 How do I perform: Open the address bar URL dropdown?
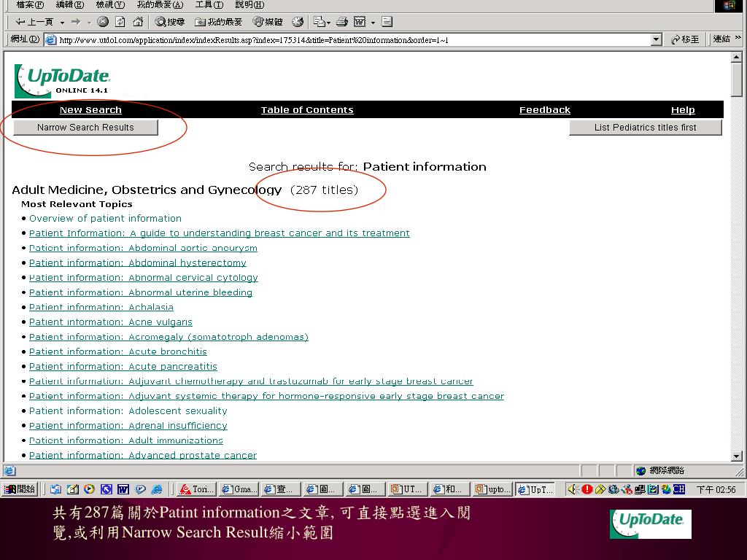(x=656, y=39)
